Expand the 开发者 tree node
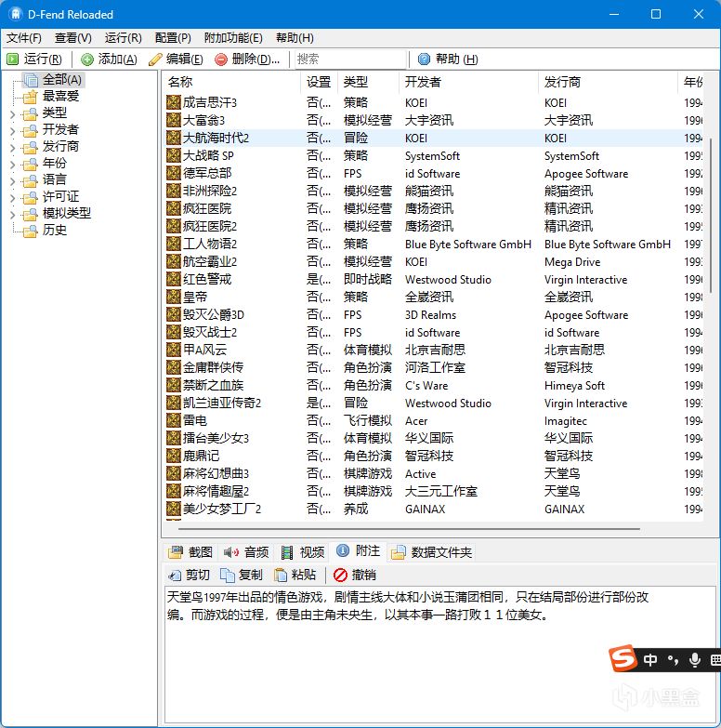Image resolution: width=721 pixels, height=728 pixels. (x=12, y=130)
